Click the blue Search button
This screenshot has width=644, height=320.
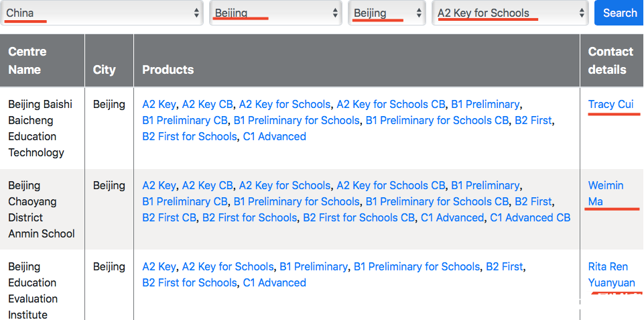619,13
